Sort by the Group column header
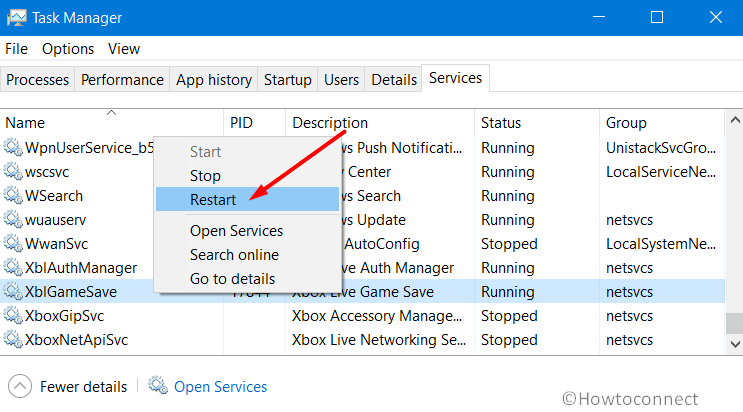 (x=661, y=122)
